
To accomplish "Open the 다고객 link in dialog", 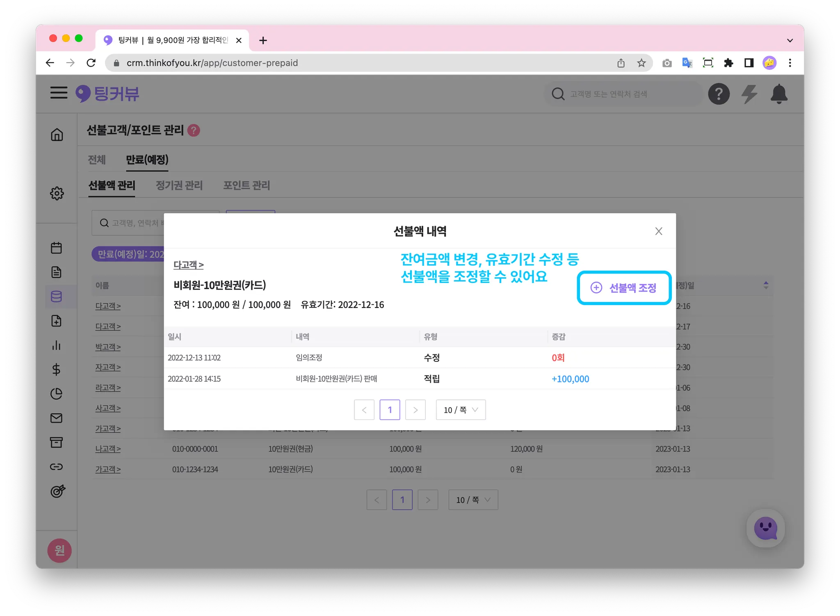I will 188,265.
